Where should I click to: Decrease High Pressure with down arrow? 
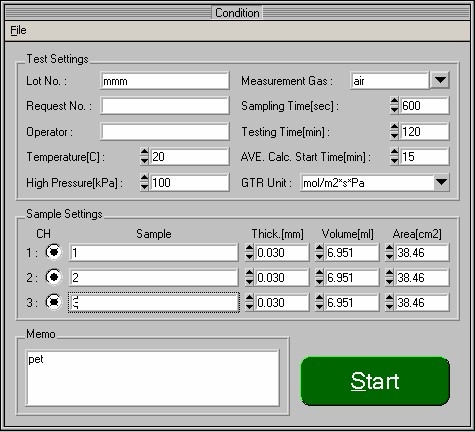point(144,187)
